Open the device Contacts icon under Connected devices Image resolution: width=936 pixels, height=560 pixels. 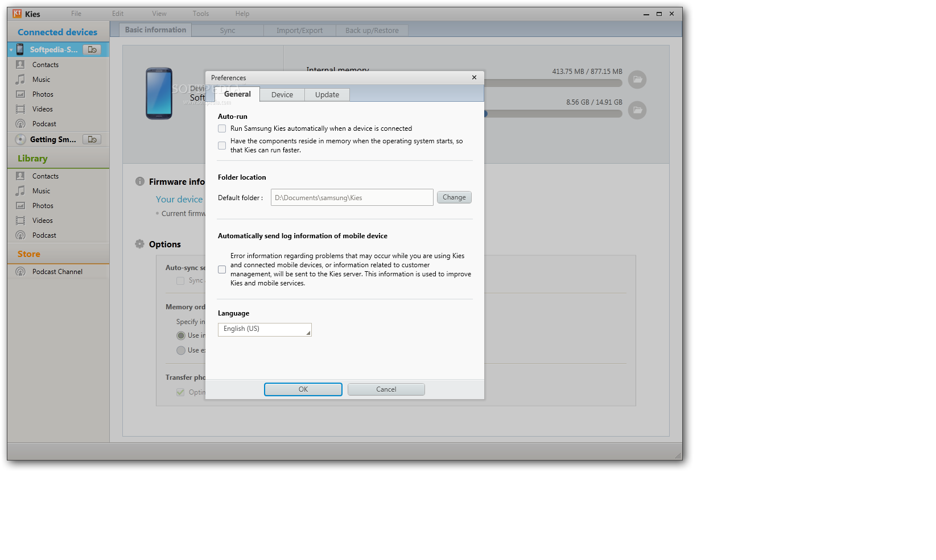click(x=20, y=65)
